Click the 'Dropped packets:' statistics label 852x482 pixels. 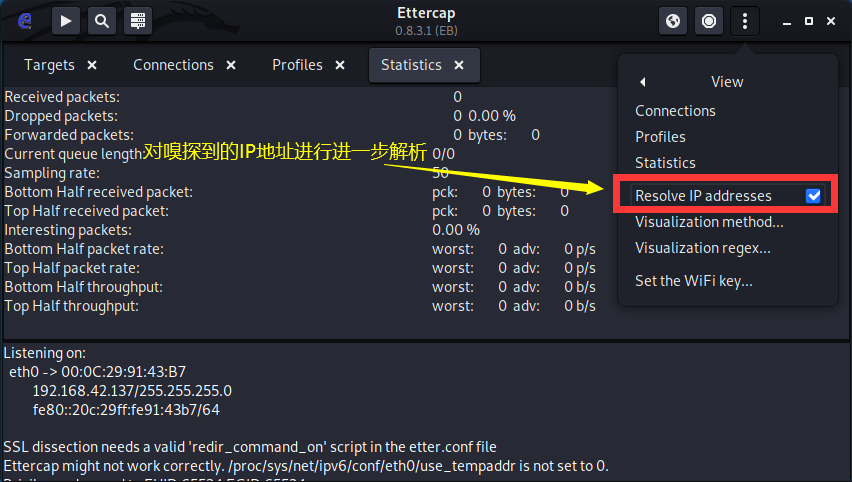click(61, 116)
